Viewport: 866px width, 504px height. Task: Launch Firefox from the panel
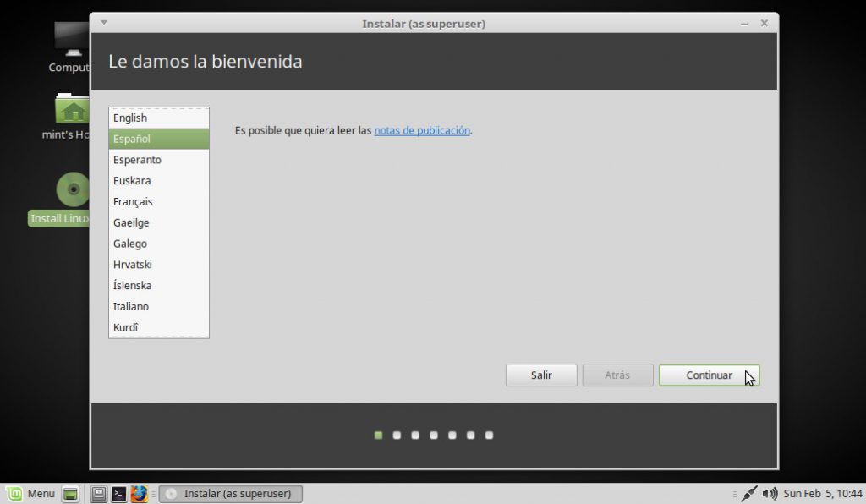pos(140,494)
